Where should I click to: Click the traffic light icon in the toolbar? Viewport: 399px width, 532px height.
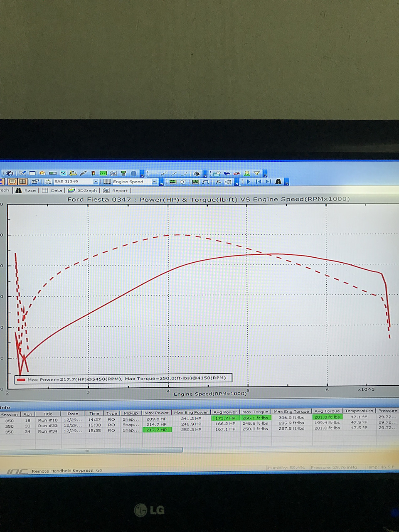[x=93, y=173]
